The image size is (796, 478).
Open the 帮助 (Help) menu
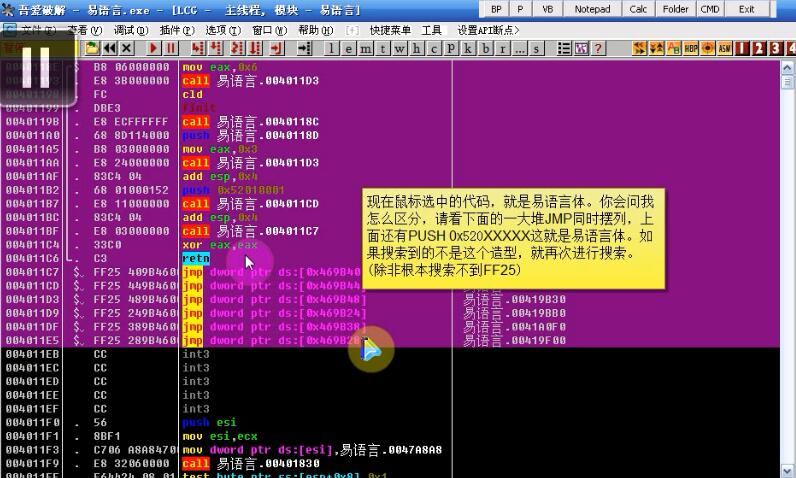coord(315,30)
